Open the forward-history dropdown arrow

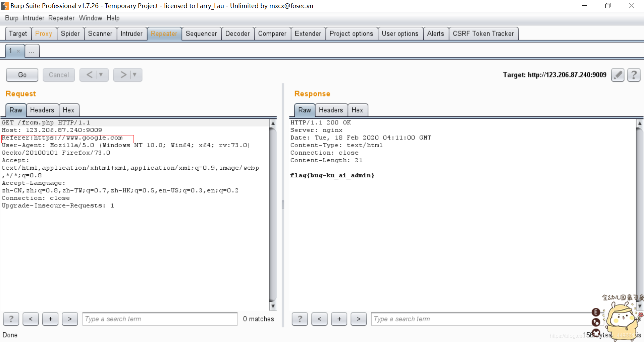[x=135, y=75]
